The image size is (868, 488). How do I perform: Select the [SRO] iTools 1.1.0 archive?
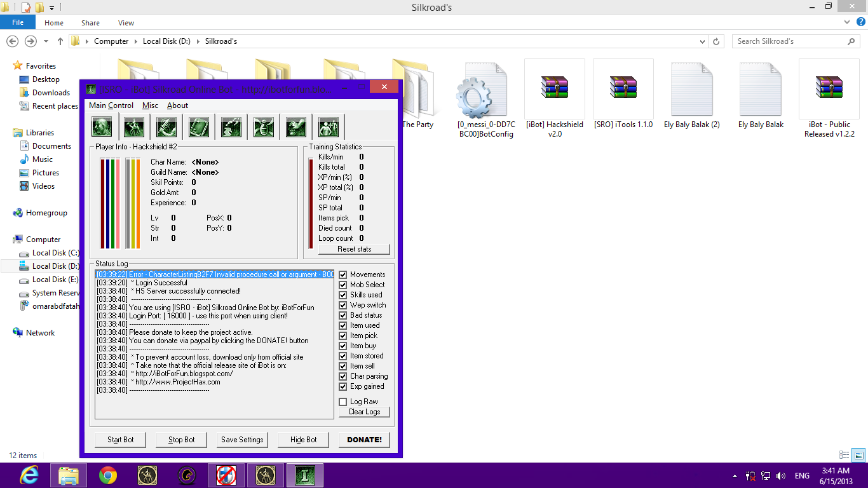coord(623,95)
